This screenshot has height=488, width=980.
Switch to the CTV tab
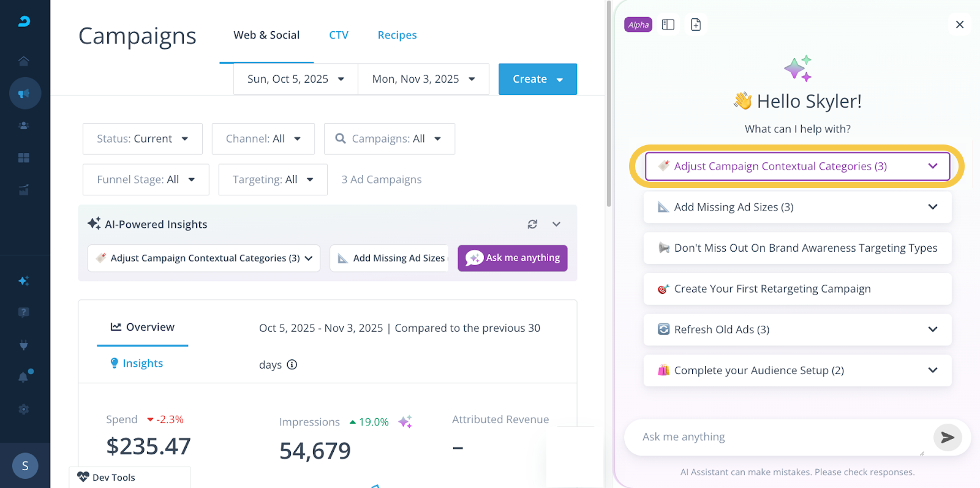[339, 36]
